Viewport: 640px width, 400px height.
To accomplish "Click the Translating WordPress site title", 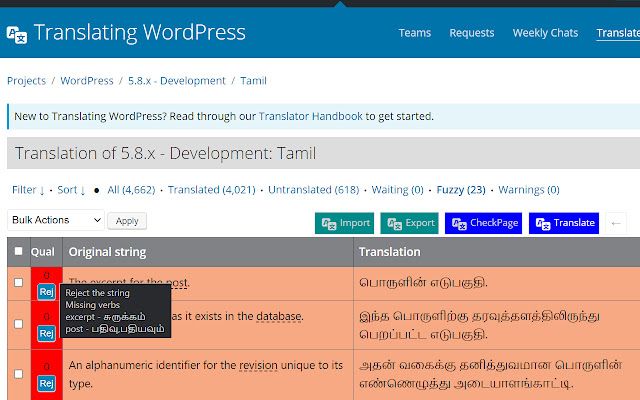I will [x=140, y=32].
